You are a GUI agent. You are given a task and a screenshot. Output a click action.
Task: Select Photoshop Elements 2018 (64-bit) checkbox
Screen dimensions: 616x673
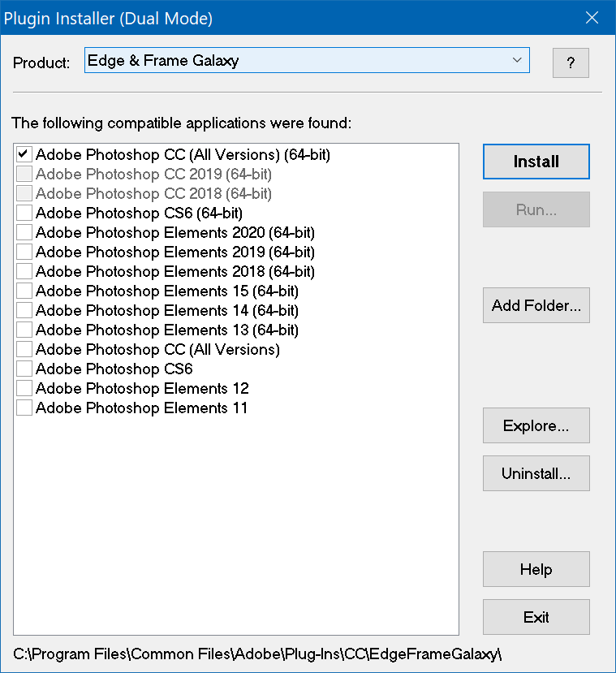pyautogui.click(x=24, y=271)
